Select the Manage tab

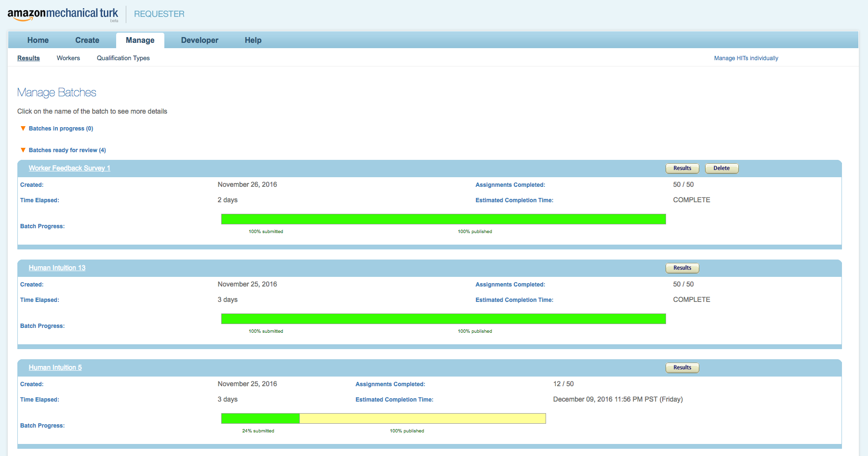(x=140, y=40)
